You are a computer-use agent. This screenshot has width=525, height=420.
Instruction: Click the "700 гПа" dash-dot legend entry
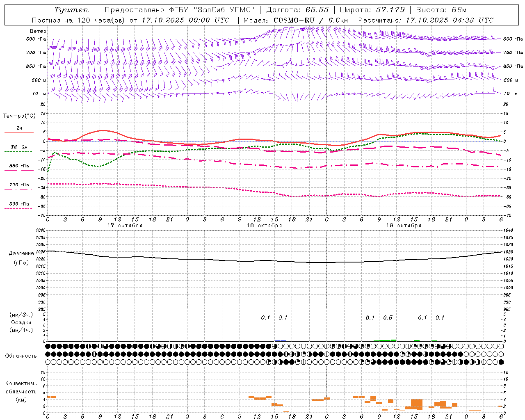coord(19,185)
